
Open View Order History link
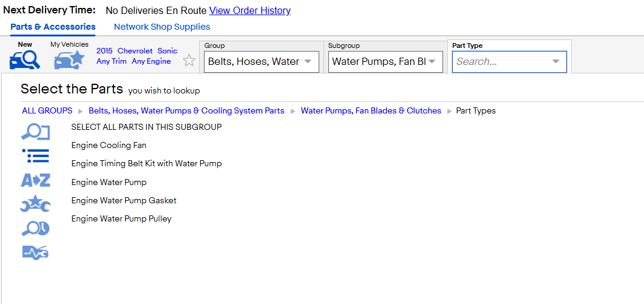coord(249,11)
